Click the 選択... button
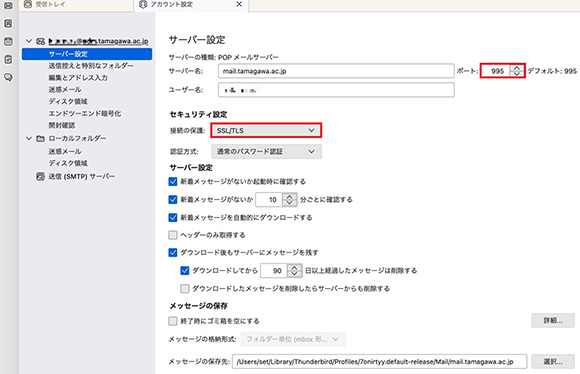 553,361
